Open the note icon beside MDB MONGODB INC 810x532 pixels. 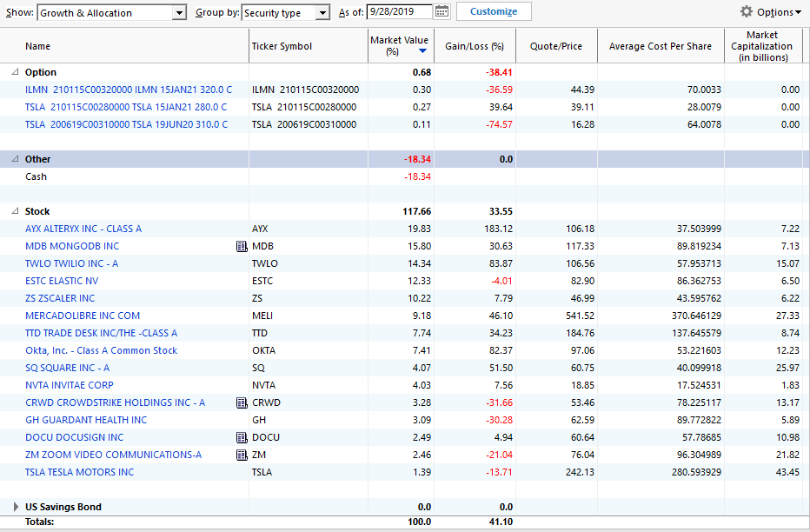coord(242,246)
